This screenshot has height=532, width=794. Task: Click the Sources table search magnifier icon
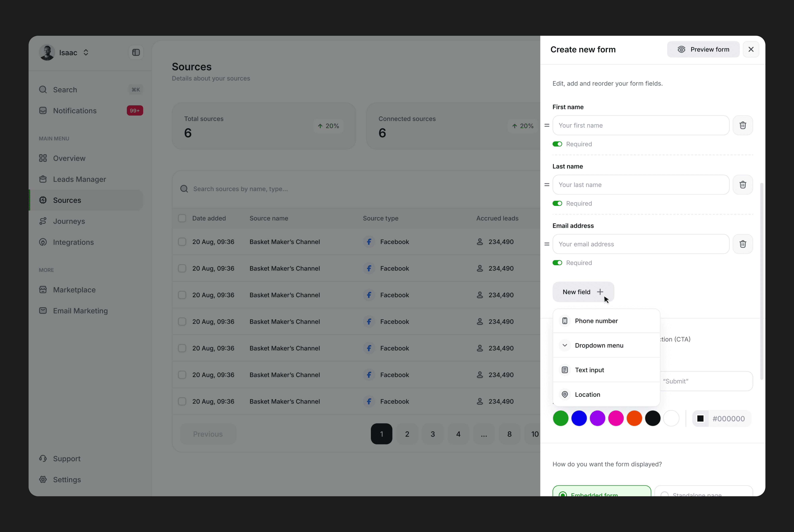184,189
